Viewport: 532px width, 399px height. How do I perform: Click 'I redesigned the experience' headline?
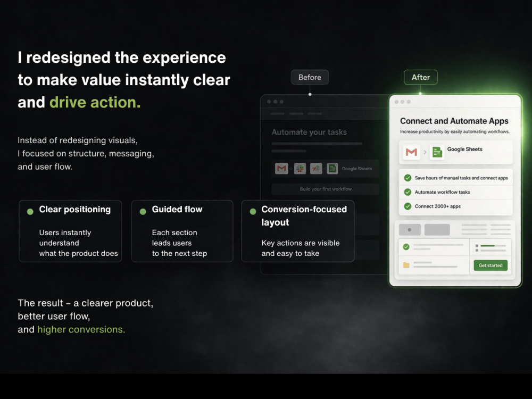point(122,57)
